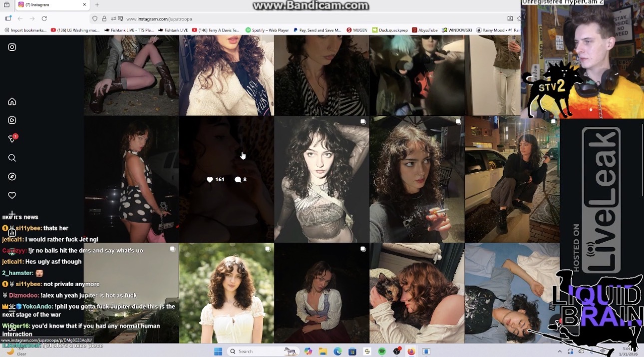The image size is (644, 357).
Task: Open the white dress garden post
Action: (226, 293)
